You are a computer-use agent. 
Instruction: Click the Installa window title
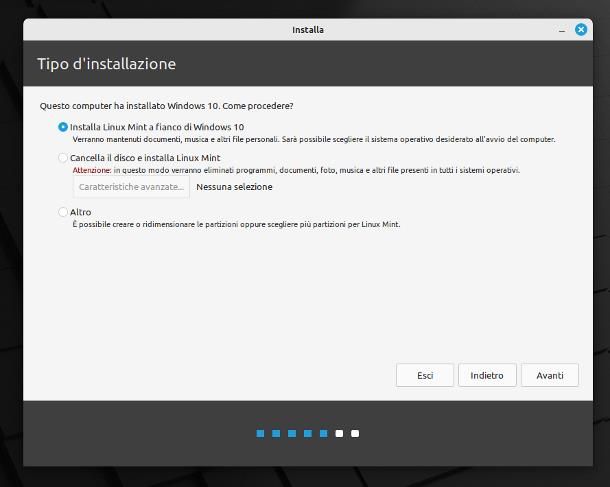point(308,30)
